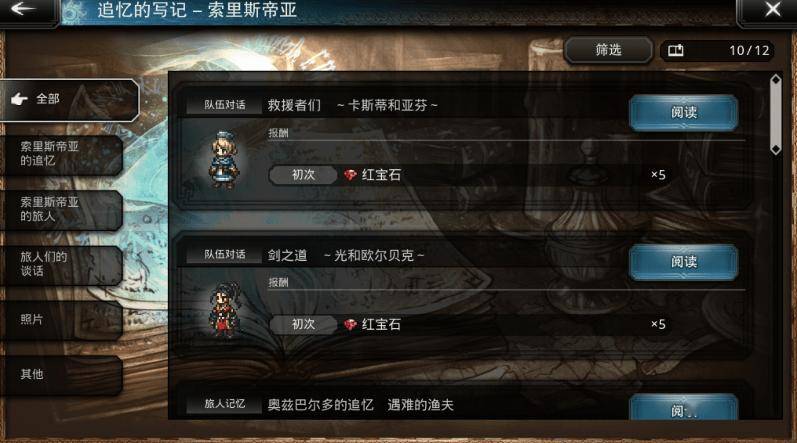Select the 全部 tab

[69, 99]
